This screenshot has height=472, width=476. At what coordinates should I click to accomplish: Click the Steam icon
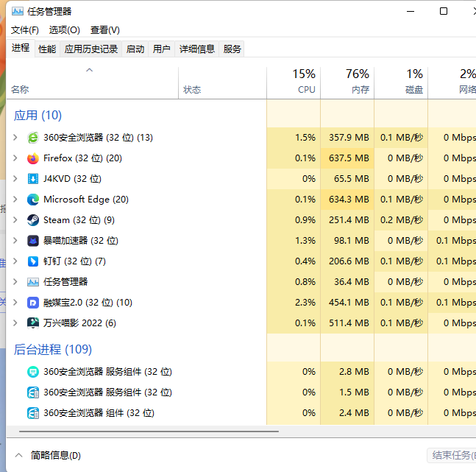[x=33, y=220]
